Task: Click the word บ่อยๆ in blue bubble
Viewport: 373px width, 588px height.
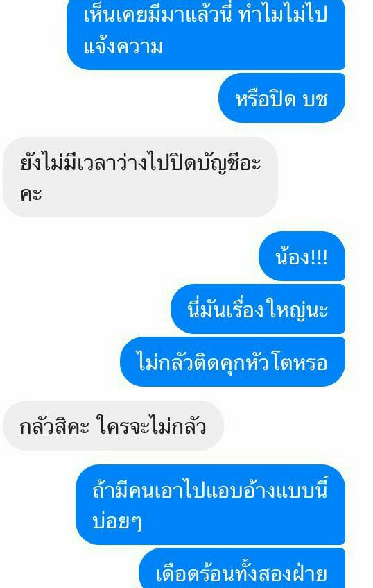Action: [x=117, y=521]
